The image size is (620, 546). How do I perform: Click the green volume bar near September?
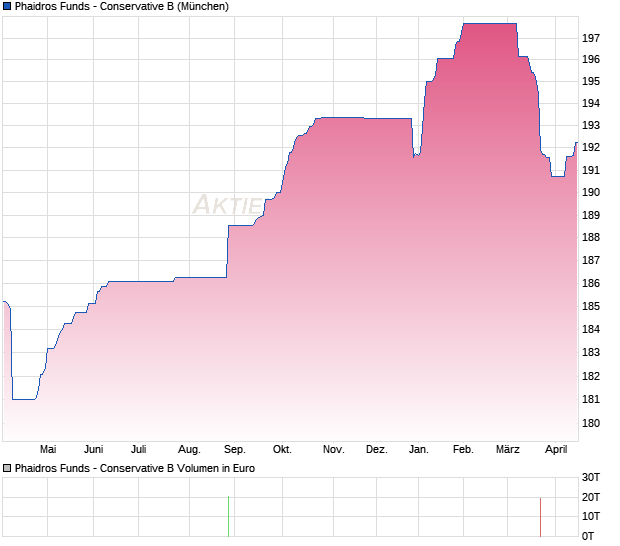(x=228, y=516)
